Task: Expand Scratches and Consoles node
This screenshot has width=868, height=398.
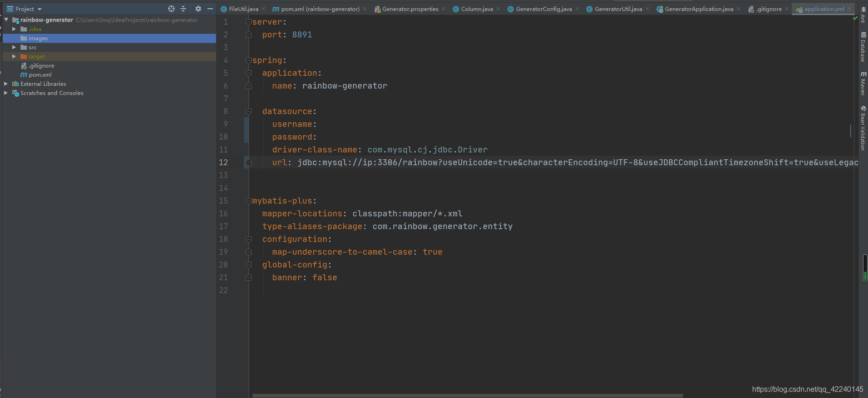Action: click(6, 93)
